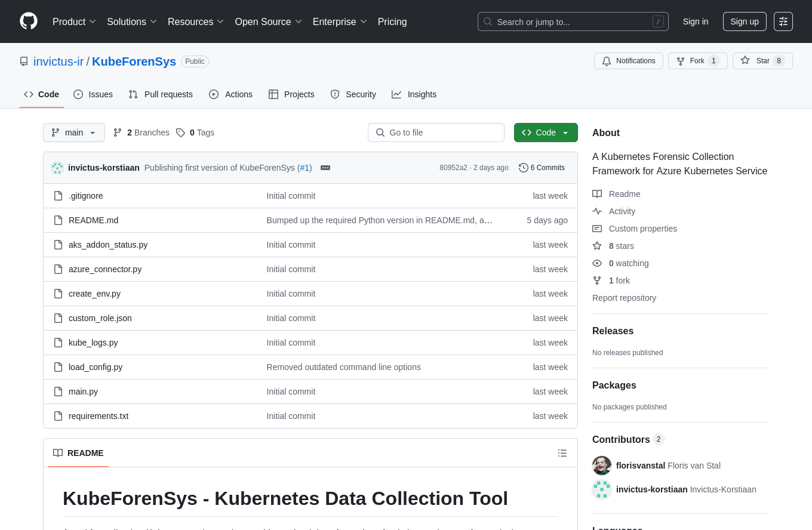This screenshot has width=812, height=530.
Task: Open commit hash 80952a2
Action: tap(453, 168)
